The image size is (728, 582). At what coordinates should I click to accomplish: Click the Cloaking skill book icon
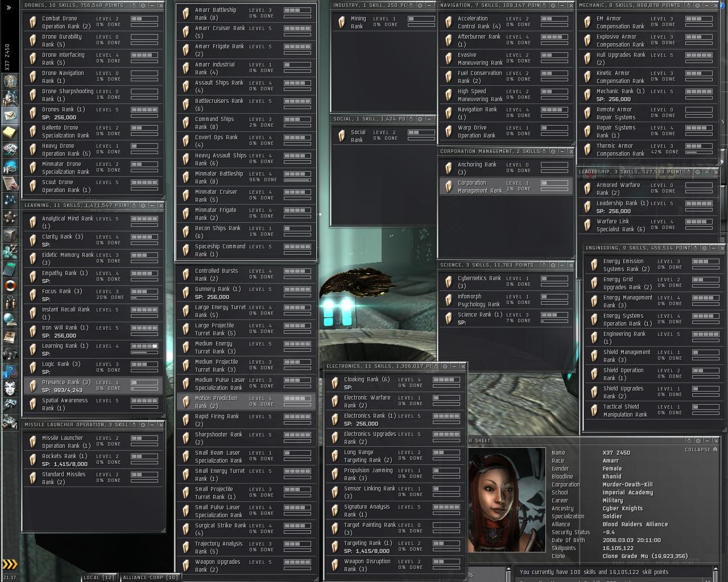click(335, 383)
